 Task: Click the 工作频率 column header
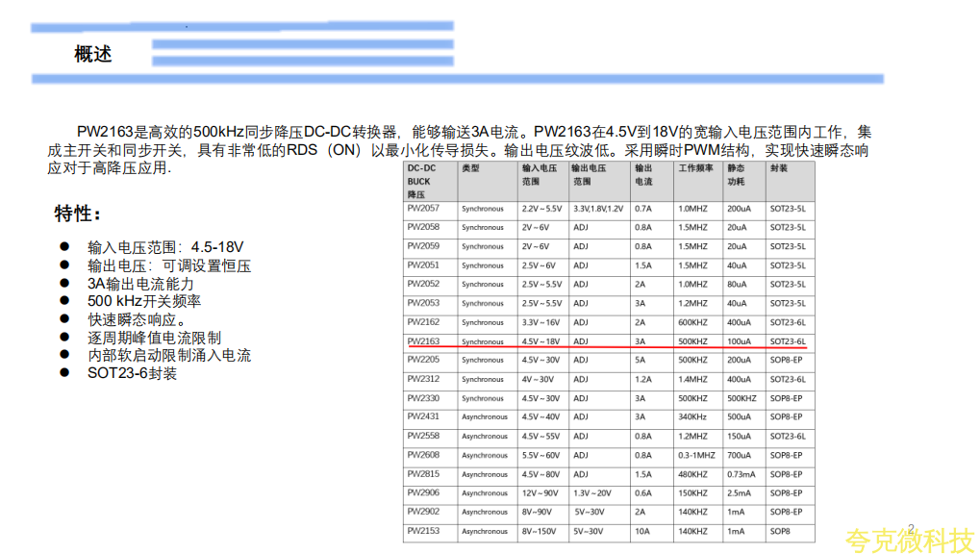tap(695, 168)
